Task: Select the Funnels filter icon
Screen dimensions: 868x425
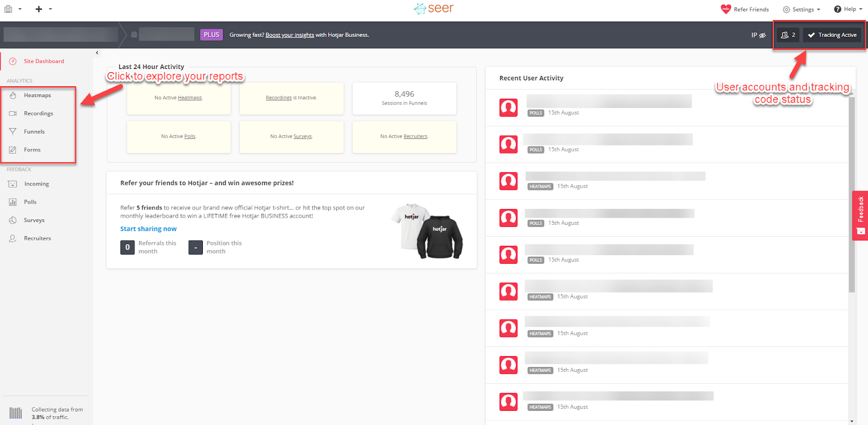Action: tap(13, 131)
